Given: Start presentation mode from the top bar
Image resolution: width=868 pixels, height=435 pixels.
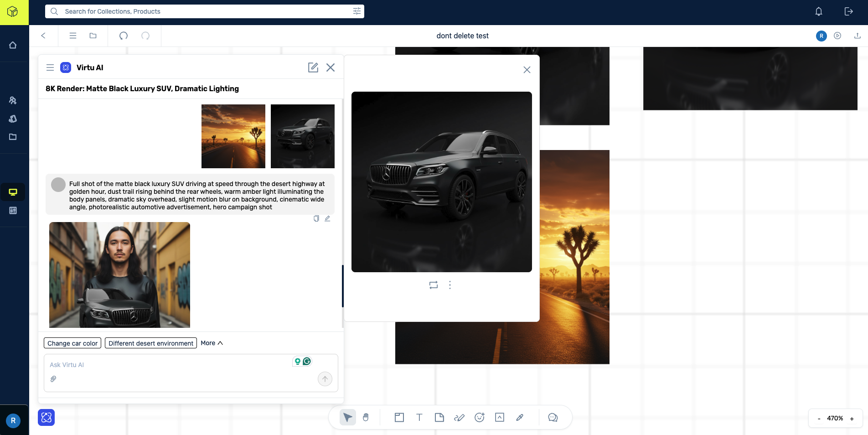Looking at the screenshot, I should [838, 36].
